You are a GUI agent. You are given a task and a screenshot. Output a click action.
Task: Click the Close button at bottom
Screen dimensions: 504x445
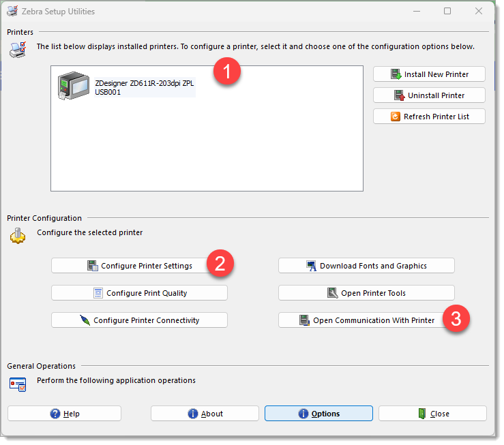[x=432, y=414]
